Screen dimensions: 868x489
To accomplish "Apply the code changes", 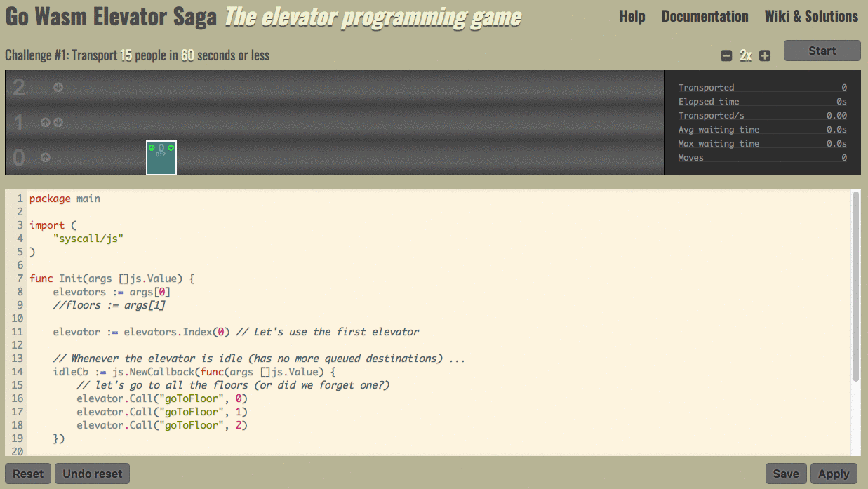I will point(834,474).
